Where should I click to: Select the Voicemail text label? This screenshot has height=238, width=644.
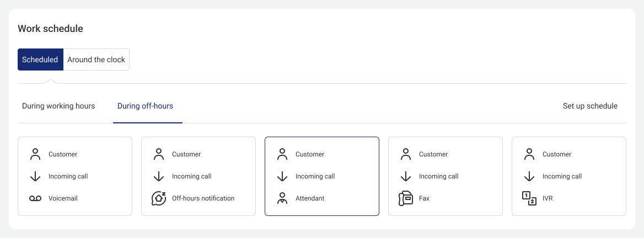[x=63, y=198]
